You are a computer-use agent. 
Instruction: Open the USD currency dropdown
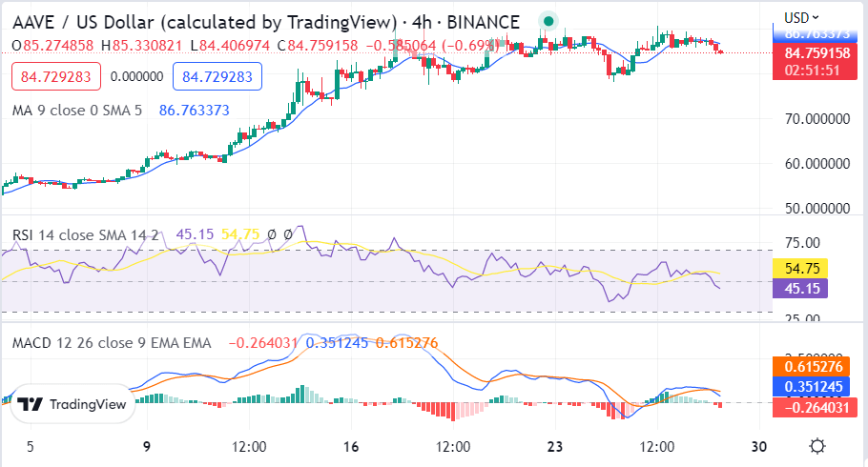801,18
